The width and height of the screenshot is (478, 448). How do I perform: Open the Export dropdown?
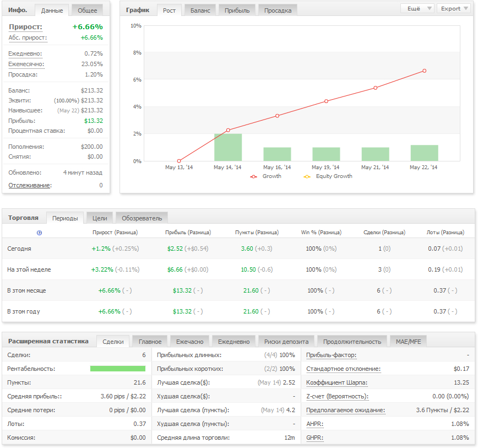454,8
